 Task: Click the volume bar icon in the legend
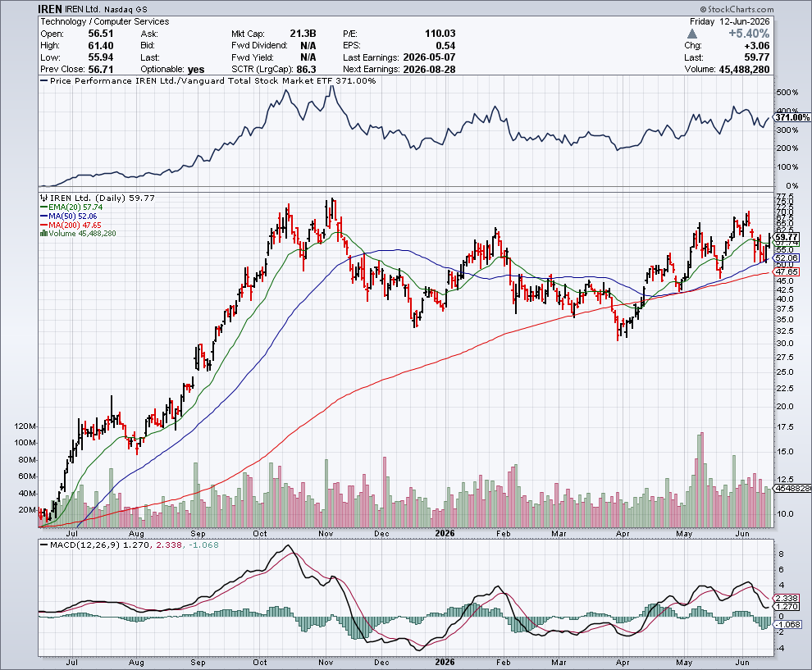[x=44, y=234]
